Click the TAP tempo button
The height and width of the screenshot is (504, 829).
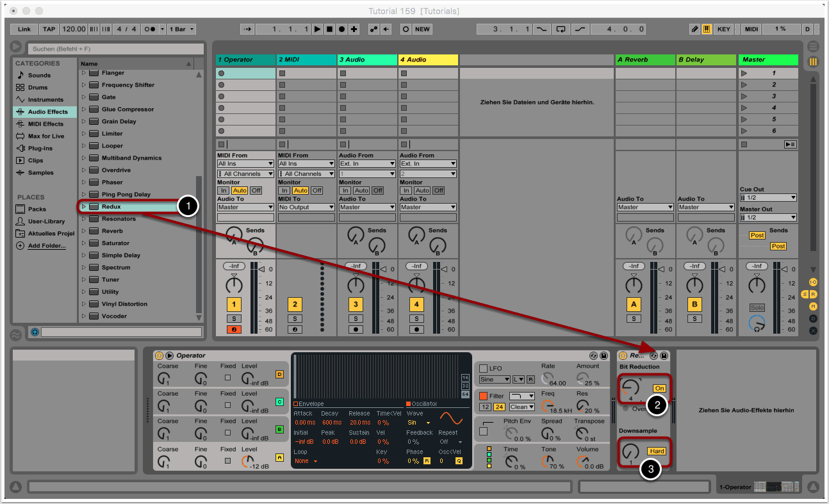[x=49, y=29]
